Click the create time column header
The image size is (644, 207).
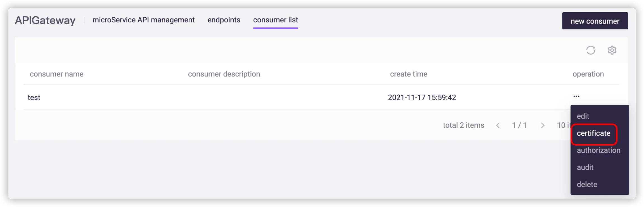[408, 74]
